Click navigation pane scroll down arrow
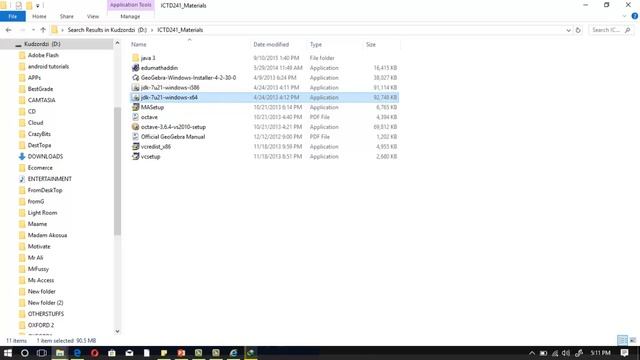Viewport: 640px width, 360px height. [118, 331]
